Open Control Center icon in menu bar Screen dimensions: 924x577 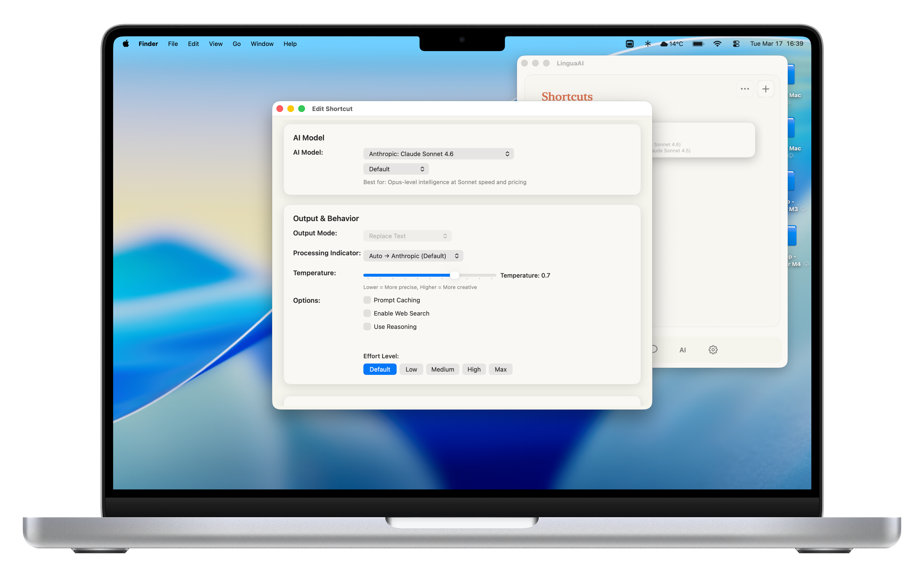736,44
